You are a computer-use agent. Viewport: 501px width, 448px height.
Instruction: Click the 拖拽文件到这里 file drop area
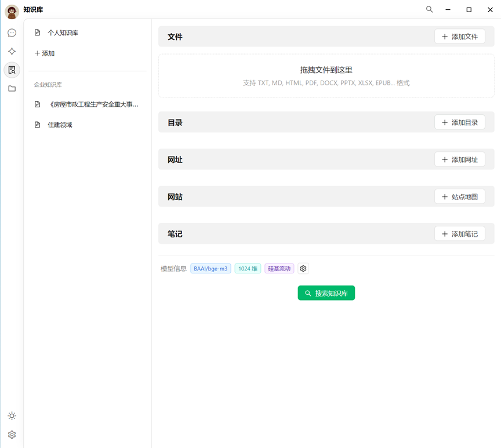point(326,75)
